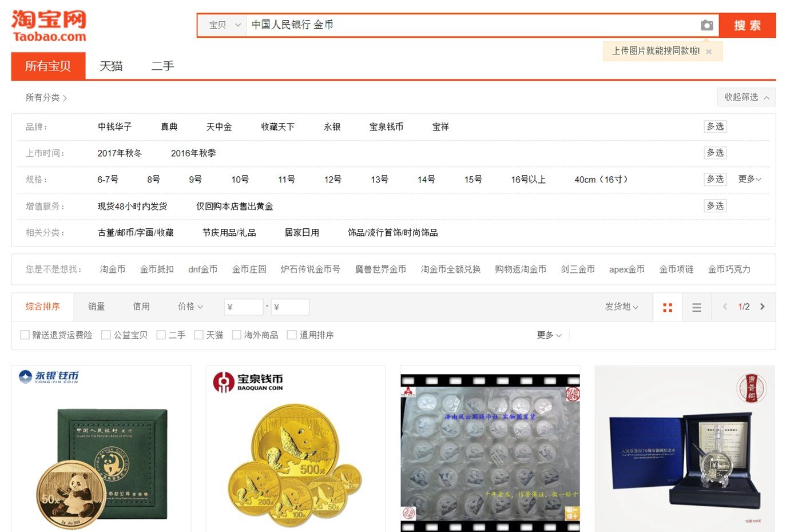Screen dimensions: 798x532
Task: Switch to grid view of results
Action: tap(668, 307)
